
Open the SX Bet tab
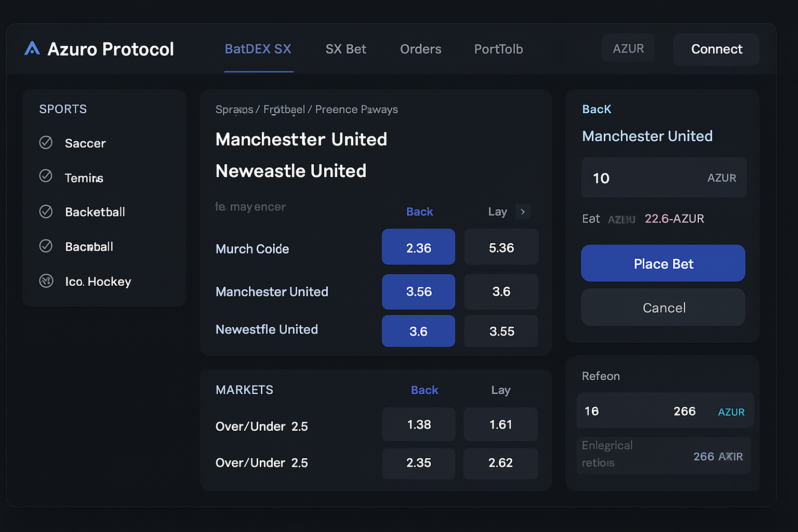[x=345, y=49]
